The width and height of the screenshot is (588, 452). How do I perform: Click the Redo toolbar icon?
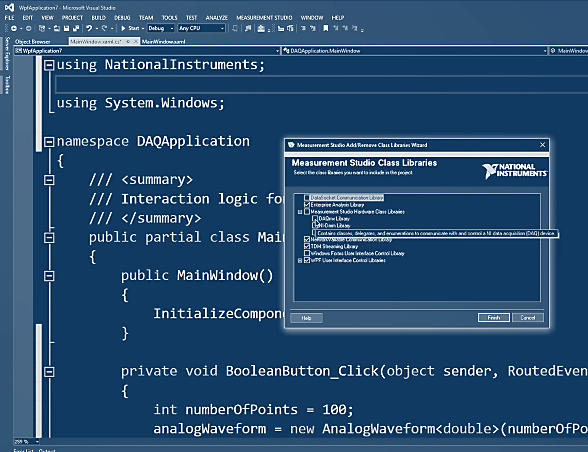click(104, 28)
